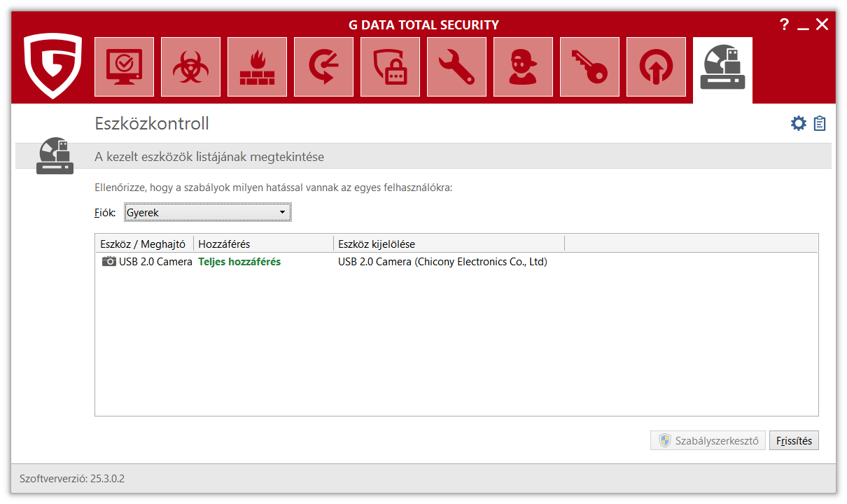The width and height of the screenshot is (847, 504).
Task: Open the Autostart Manager power icon
Action: (x=656, y=66)
